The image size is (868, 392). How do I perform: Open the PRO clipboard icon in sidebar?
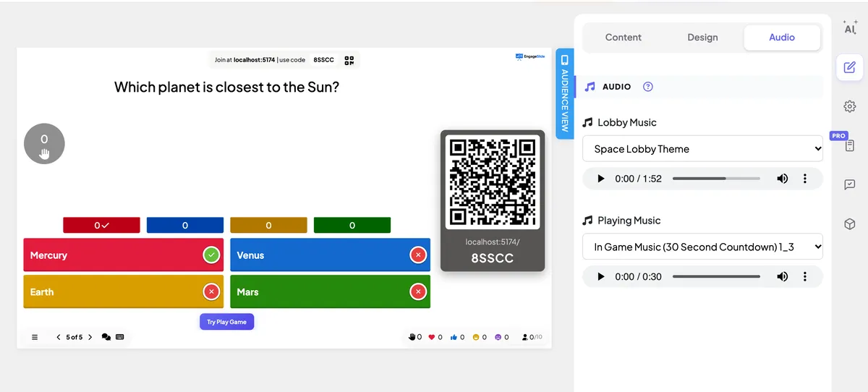[x=850, y=145]
